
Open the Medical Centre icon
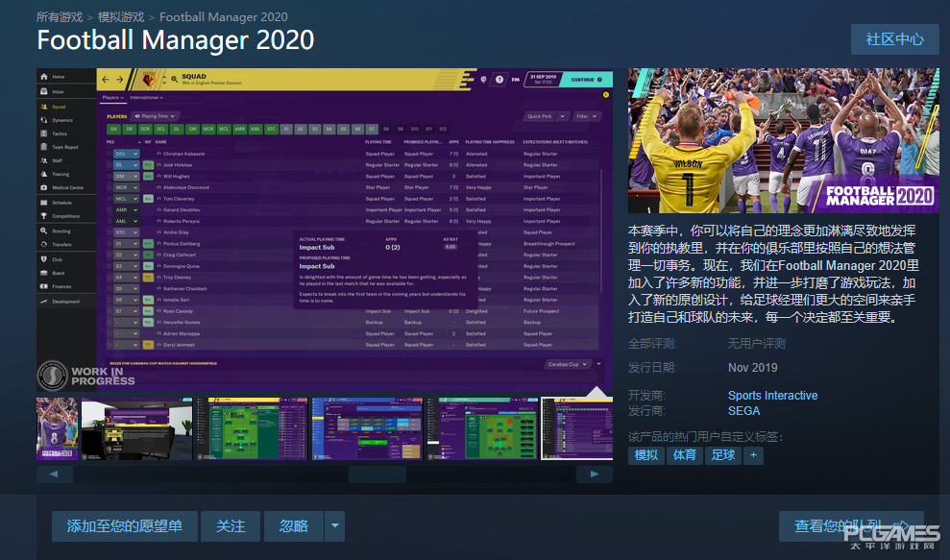coord(43,187)
